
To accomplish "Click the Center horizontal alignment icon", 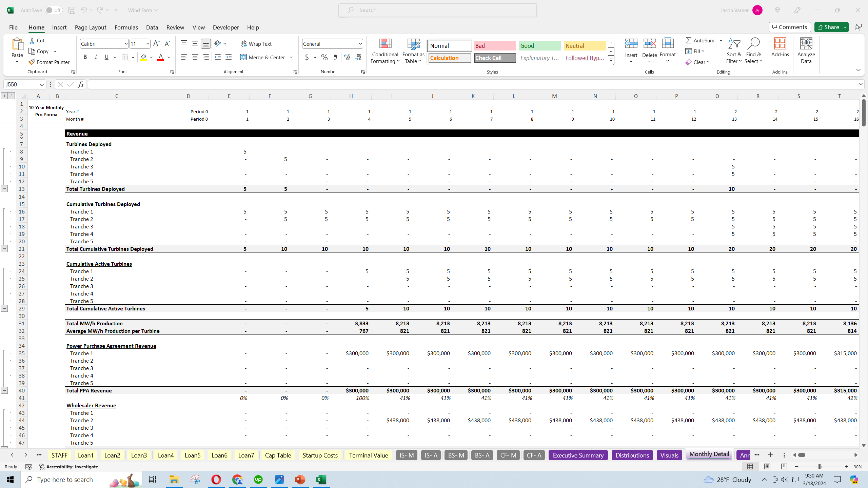I will pos(195,57).
